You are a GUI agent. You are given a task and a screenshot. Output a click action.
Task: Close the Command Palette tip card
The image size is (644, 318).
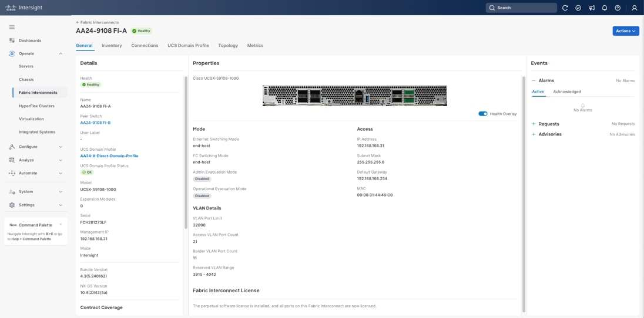pos(61,225)
